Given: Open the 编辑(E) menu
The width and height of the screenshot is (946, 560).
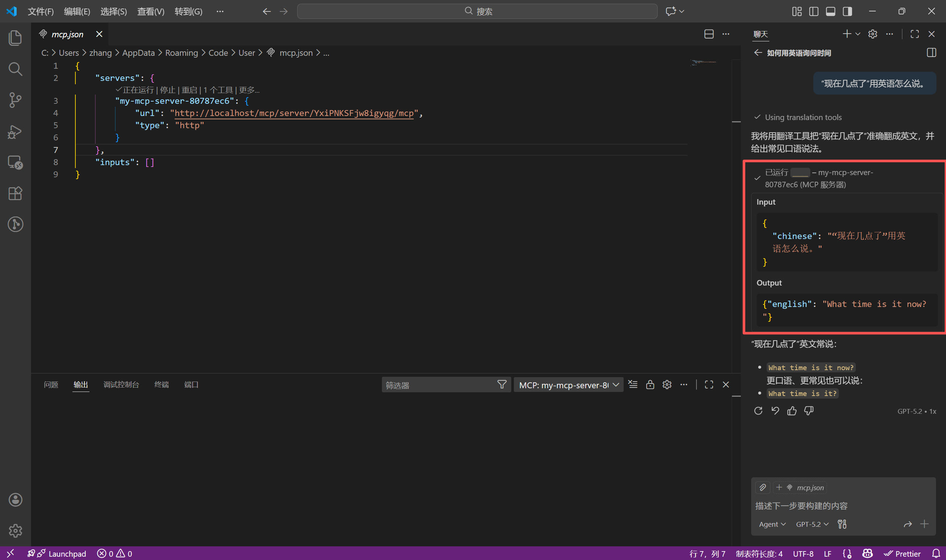Looking at the screenshot, I should (x=77, y=11).
